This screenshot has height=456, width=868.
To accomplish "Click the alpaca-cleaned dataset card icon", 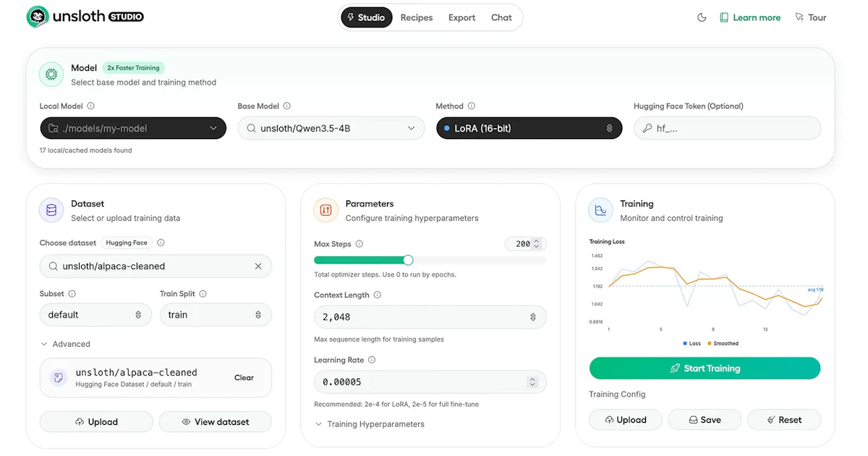I will click(57, 378).
